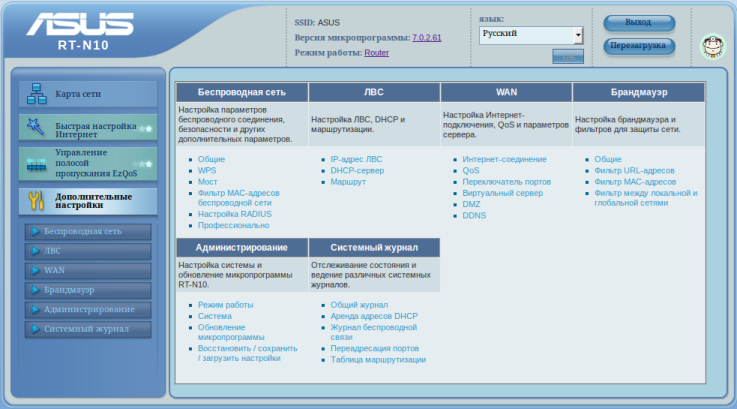Open Интернет-соединение link
This screenshot has width=737, height=409.
tap(504, 159)
